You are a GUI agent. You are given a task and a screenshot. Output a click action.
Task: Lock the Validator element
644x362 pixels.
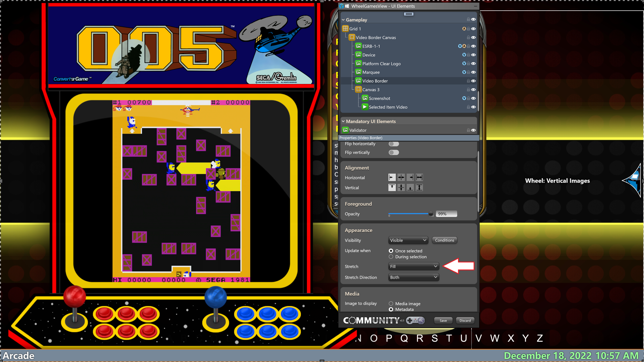click(468, 130)
